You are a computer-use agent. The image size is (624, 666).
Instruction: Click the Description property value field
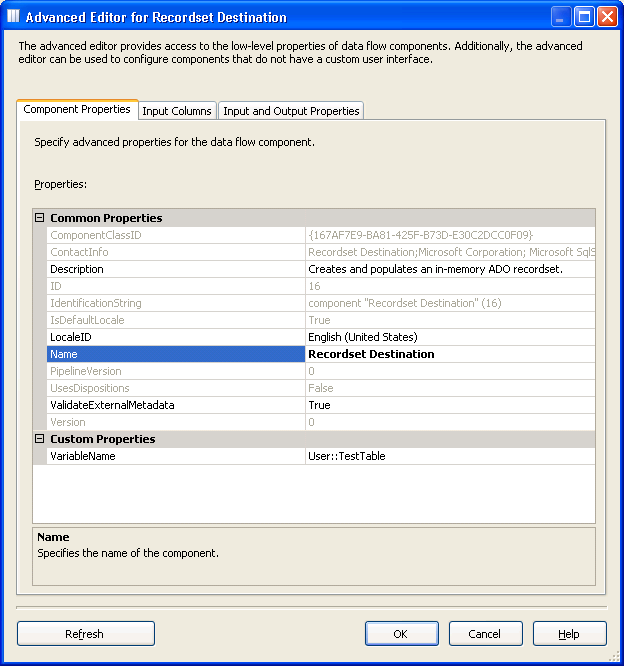(x=450, y=269)
